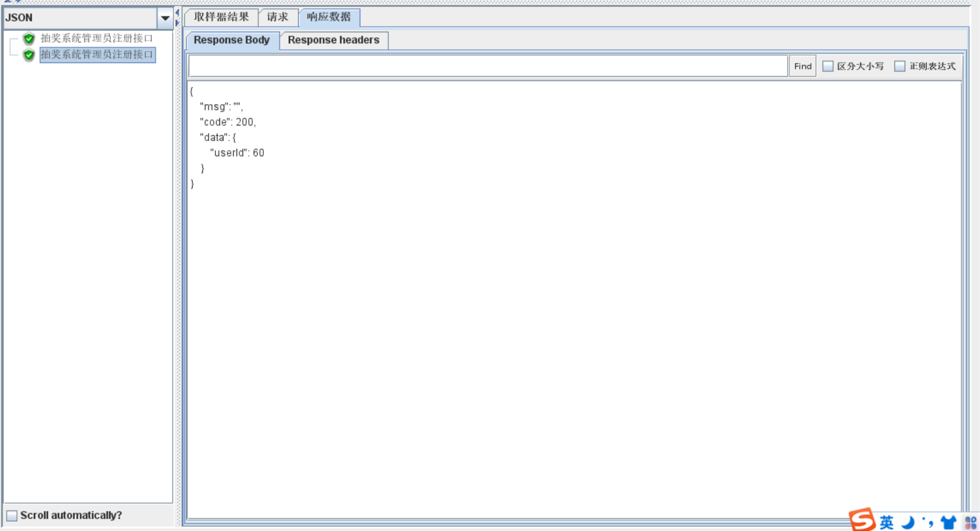
Task: Click the Sogou S logo icon
Action: (x=862, y=519)
